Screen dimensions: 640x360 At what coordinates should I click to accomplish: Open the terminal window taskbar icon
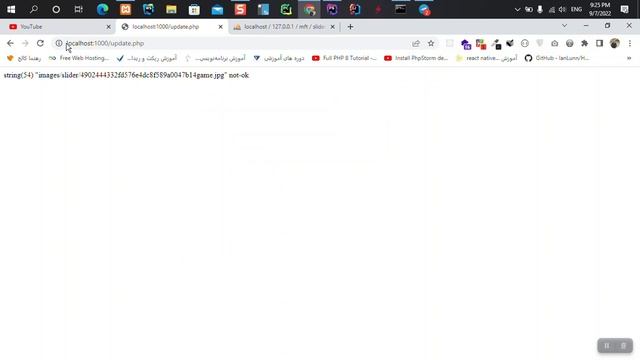[400, 9]
